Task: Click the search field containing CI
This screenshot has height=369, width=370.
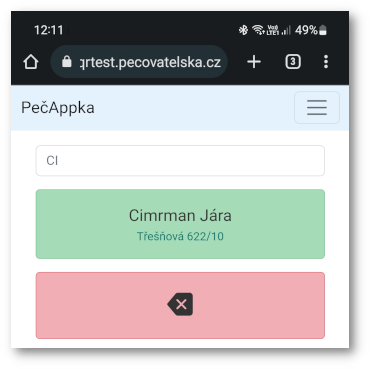Action: [180, 161]
